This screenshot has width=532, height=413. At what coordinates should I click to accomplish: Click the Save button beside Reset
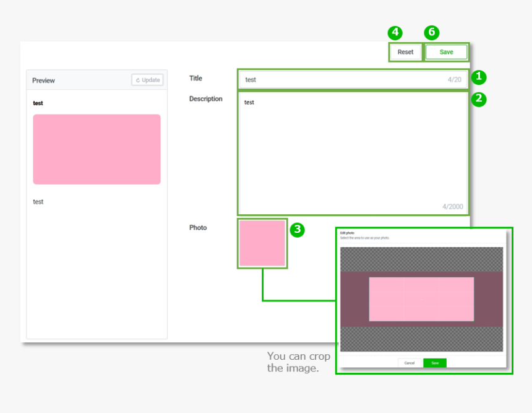click(446, 52)
